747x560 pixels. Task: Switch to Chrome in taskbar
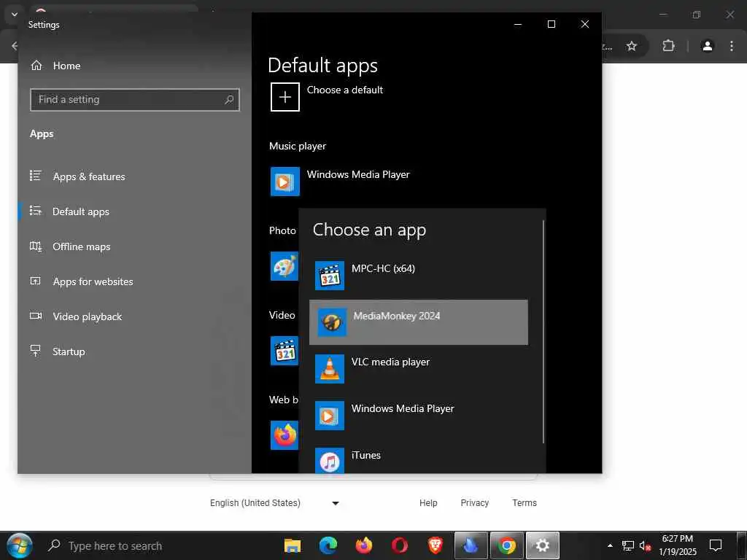(x=507, y=545)
